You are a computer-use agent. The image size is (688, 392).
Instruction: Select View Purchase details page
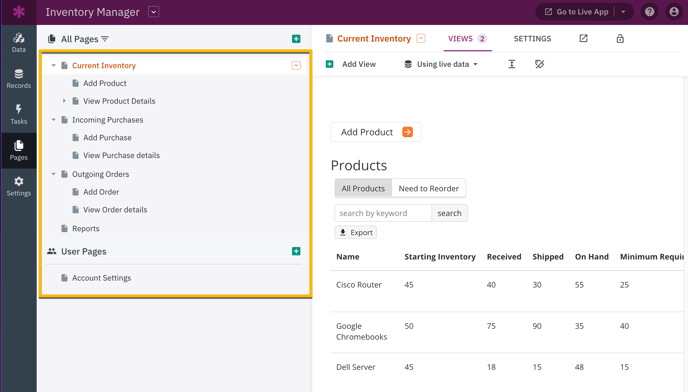click(x=121, y=155)
